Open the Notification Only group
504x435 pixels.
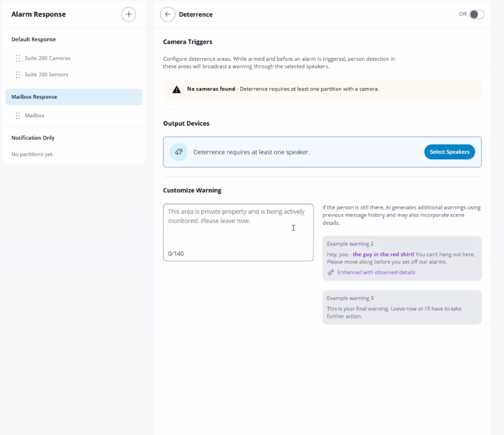[x=33, y=138]
